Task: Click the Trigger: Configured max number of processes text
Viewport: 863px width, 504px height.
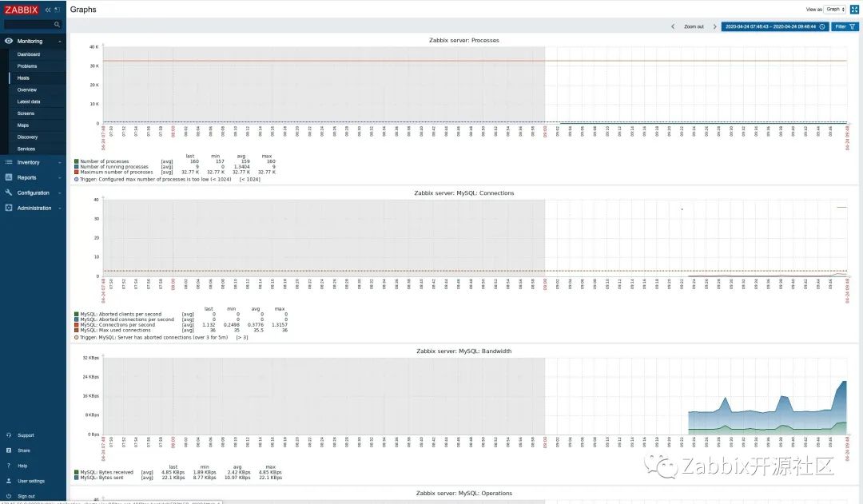Action: pos(155,180)
